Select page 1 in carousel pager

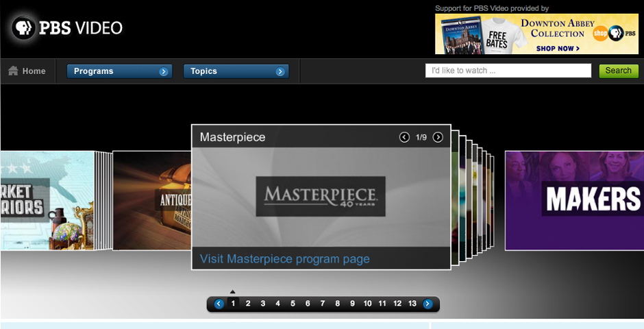click(x=233, y=304)
